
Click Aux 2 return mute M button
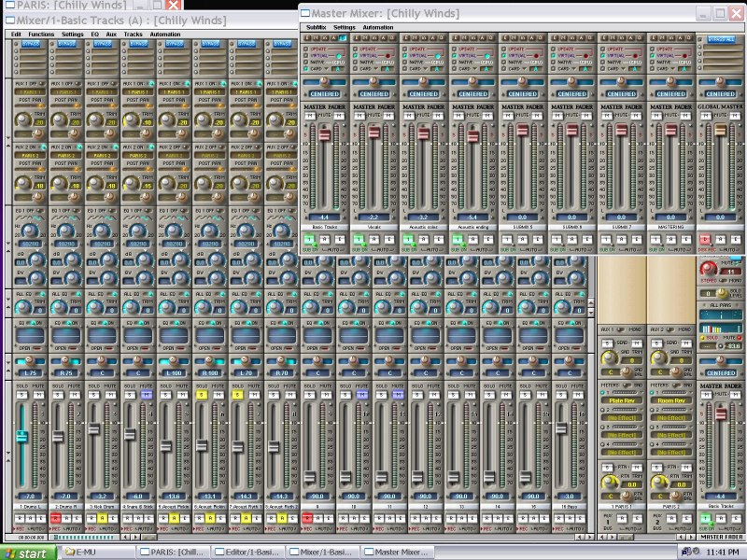pos(686,468)
